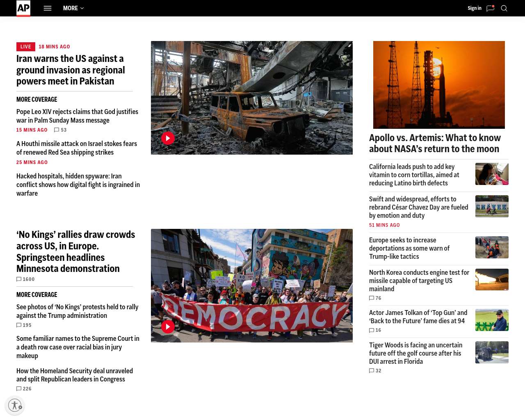This screenshot has height=420, width=525.
Task: View comments on North Korea missile story
Action: [x=375, y=298]
